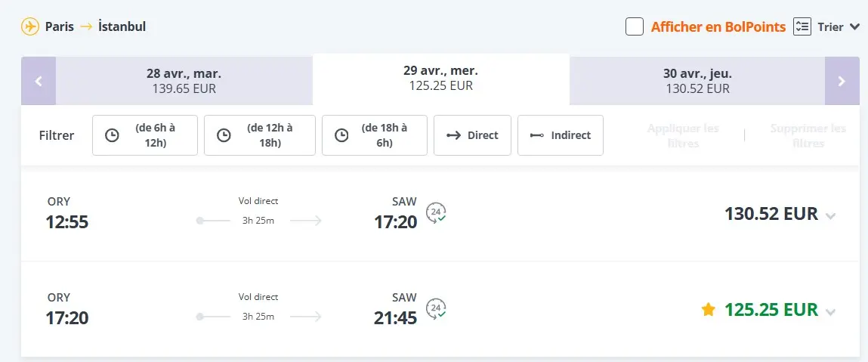Go to next dates with right arrow
Viewport: 868px width, 362px height.
[842, 81]
